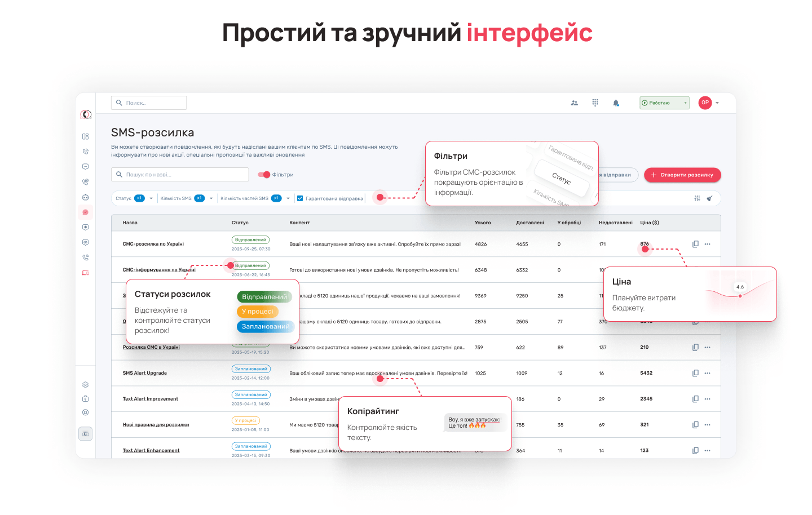Open more options for 'SMS Alert Upgrade'
Image resolution: width=812 pixels, height=515 pixels.
click(x=708, y=373)
